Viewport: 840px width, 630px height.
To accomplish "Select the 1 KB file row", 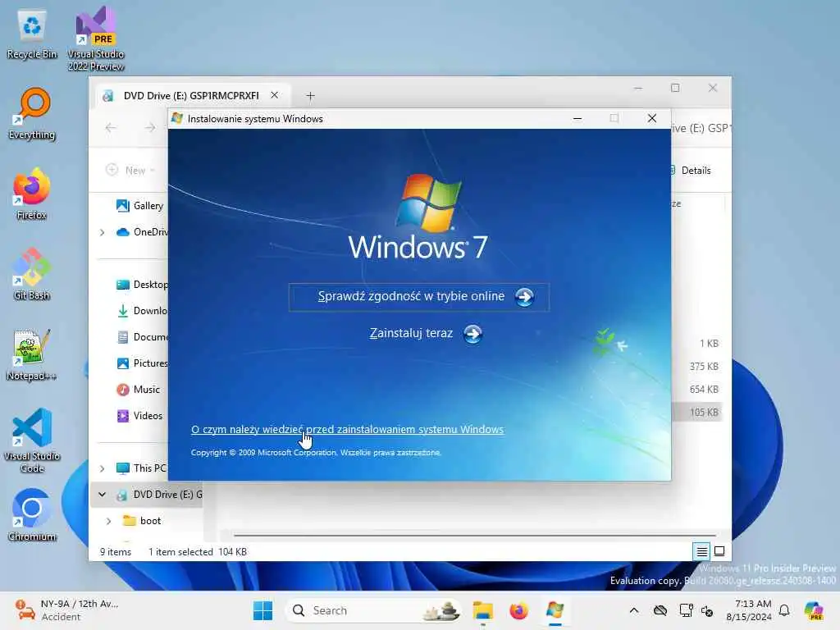I will point(696,344).
